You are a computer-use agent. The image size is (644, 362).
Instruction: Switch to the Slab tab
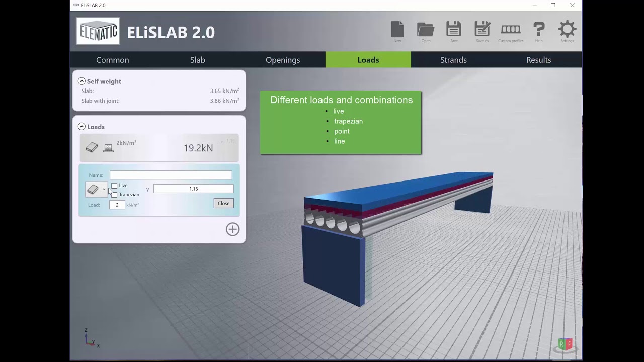(198, 60)
